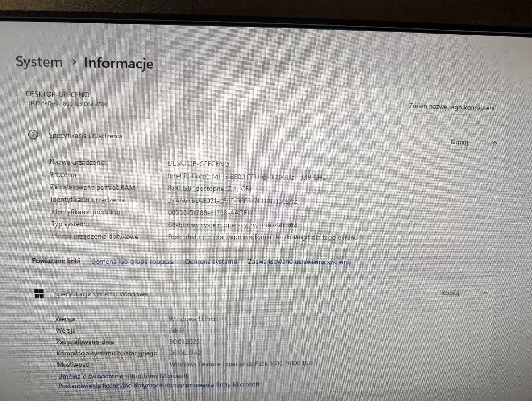The width and height of the screenshot is (532, 401).
Task: Click the Kompilacja systemu operacyjnego label
Action: (x=107, y=353)
